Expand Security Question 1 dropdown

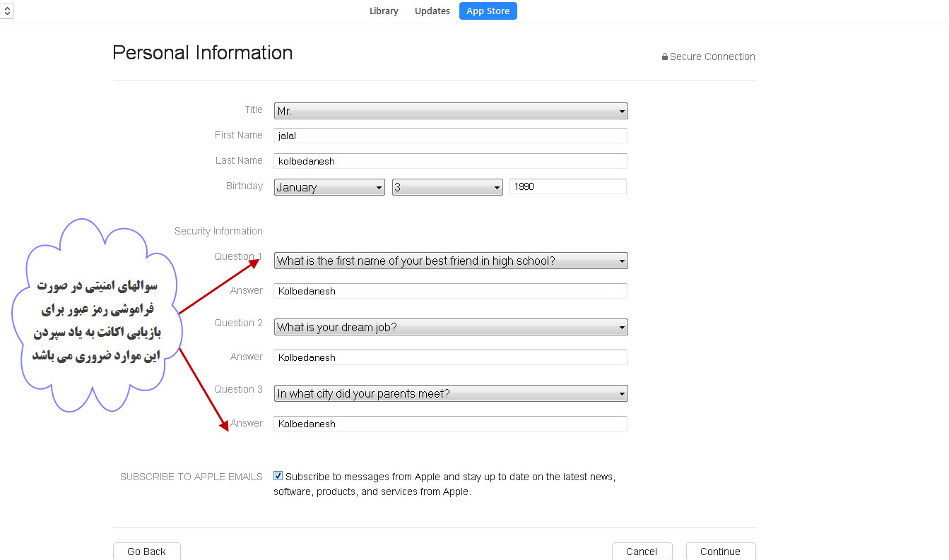pyautogui.click(x=450, y=261)
